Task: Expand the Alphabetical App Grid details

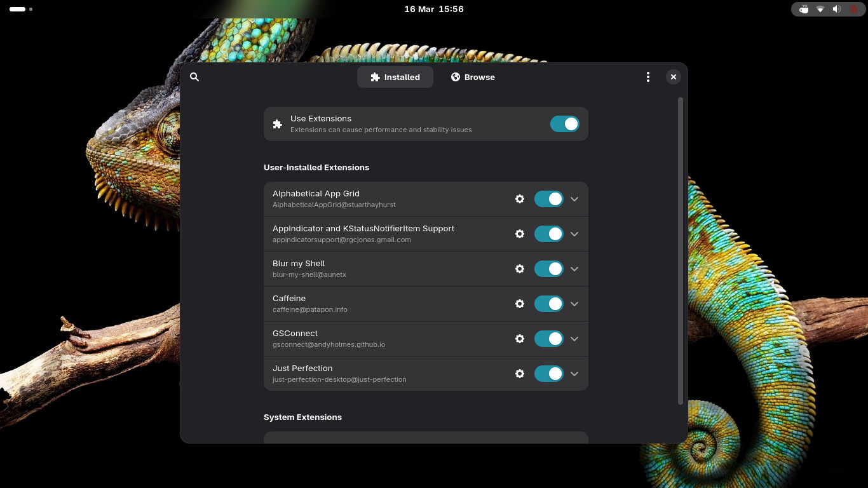Action: coord(574,199)
